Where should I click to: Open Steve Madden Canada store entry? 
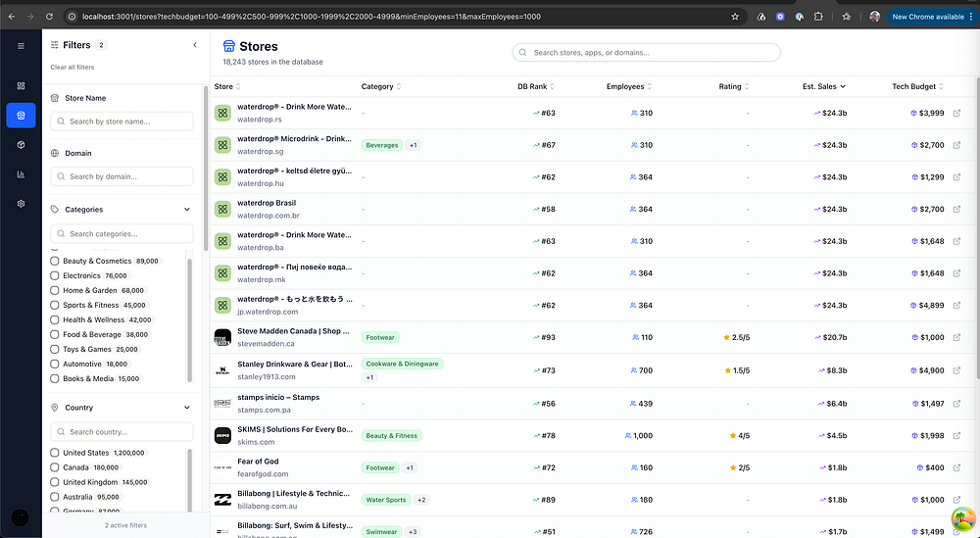[293, 331]
